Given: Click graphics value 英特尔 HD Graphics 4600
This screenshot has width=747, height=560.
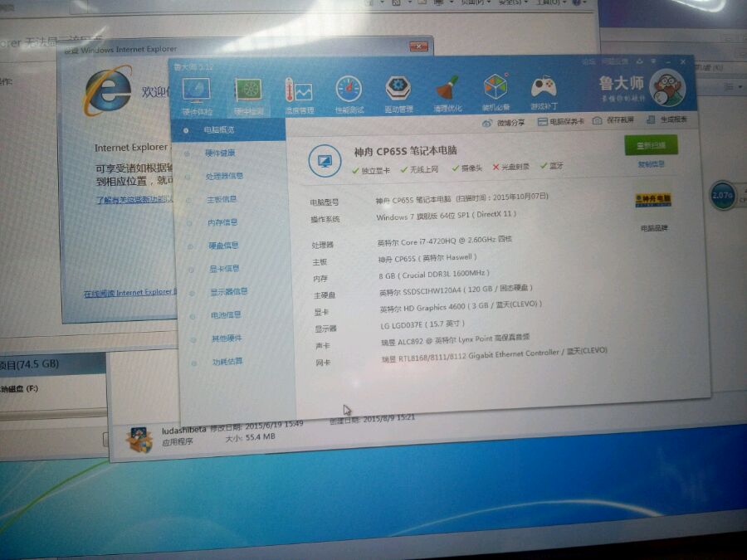Looking at the screenshot, I should 461,307.
